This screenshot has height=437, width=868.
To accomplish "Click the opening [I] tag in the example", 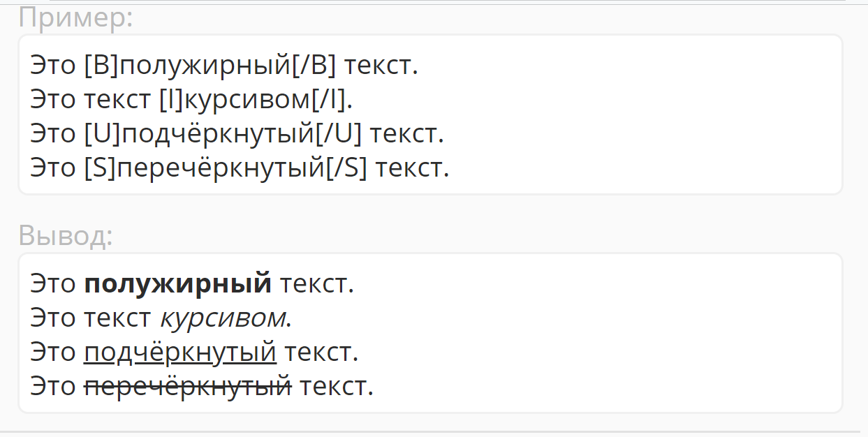I will (171, 100).
